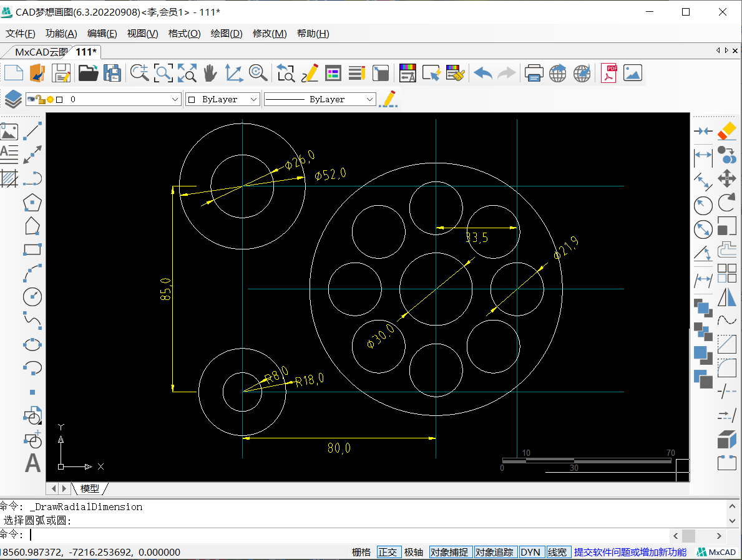
Task: Open the 文件(F) menu
Action: pos(21,34)
